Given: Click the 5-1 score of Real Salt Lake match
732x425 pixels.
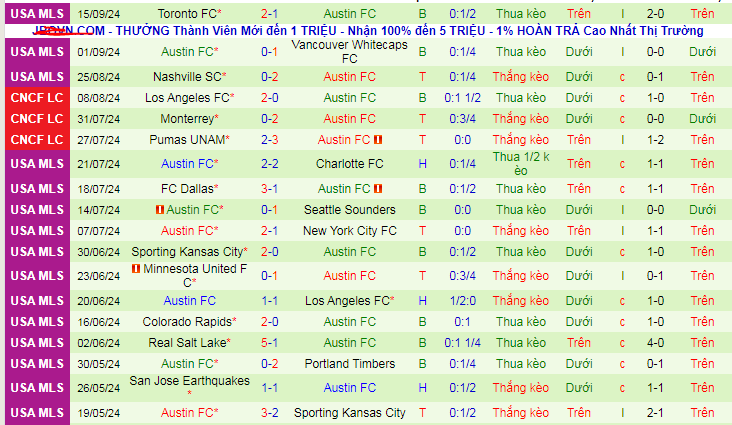Looking at the screenshot, I should 269,342.
